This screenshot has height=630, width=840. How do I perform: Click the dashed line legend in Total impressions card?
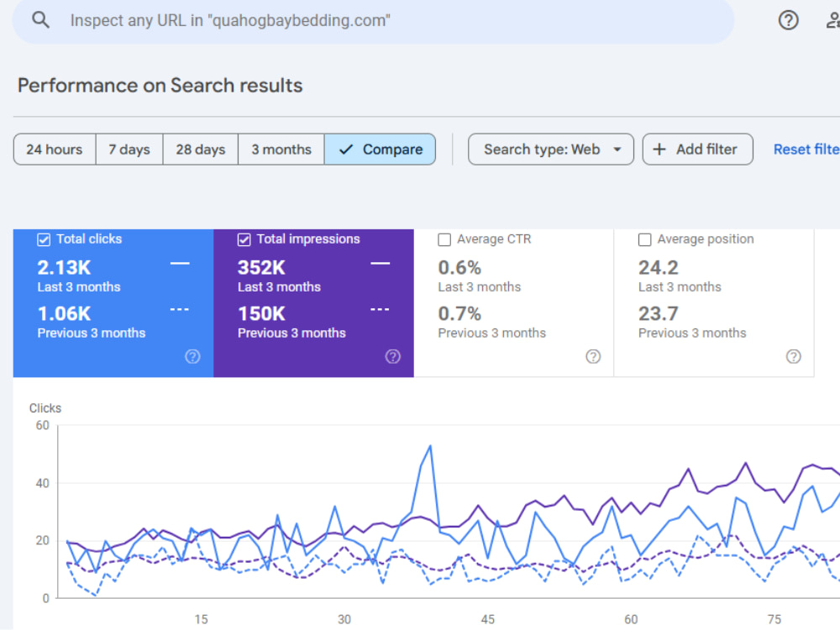[380, 310]
